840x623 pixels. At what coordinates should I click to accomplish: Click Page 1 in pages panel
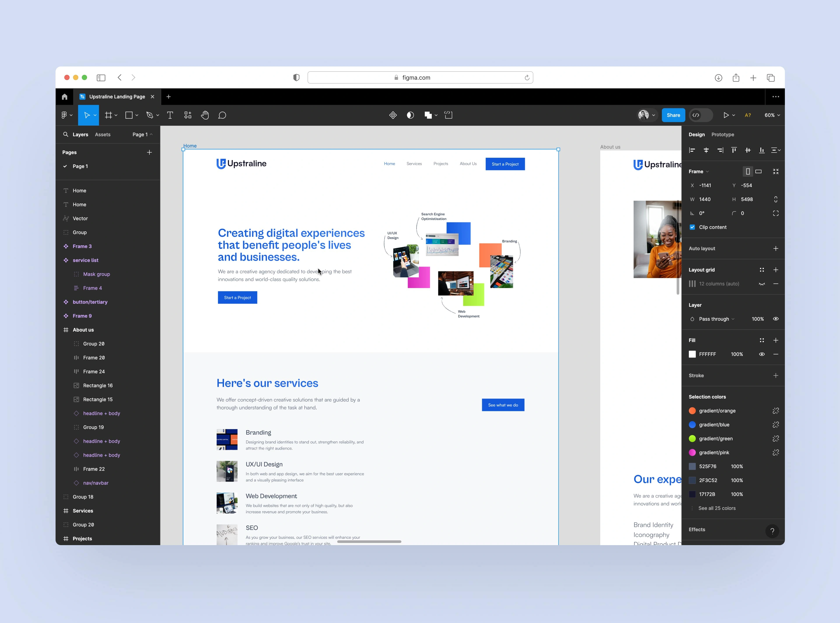pos(80,166)
